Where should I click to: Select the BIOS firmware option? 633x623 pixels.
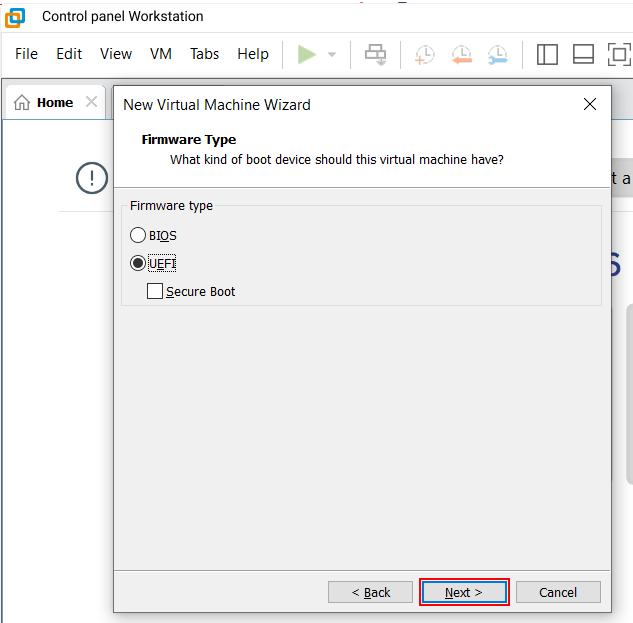click(138, 236)
